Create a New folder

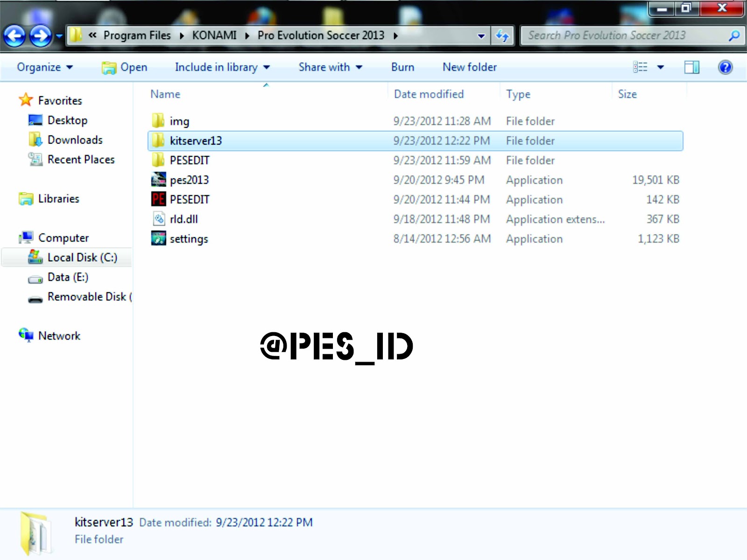470,67
